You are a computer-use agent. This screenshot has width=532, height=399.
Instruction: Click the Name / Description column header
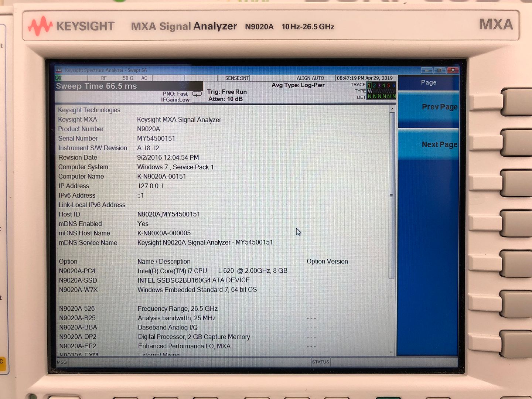(x=164, y=262)
